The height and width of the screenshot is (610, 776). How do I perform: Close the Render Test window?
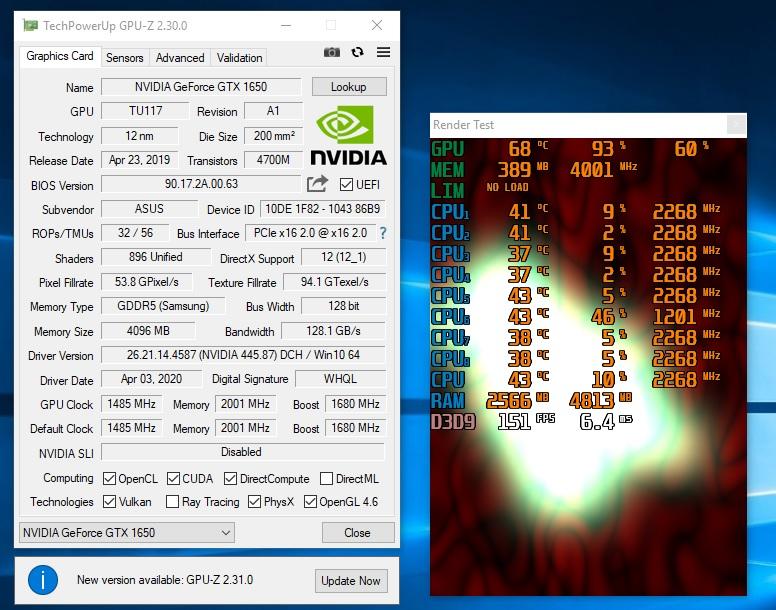736,124
